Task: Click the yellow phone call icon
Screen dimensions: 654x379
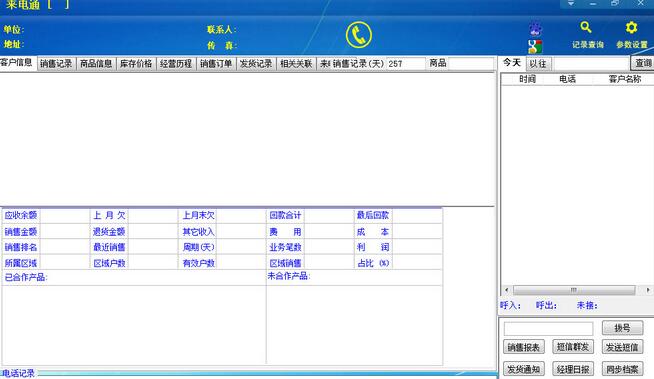Action: point(359,35)
